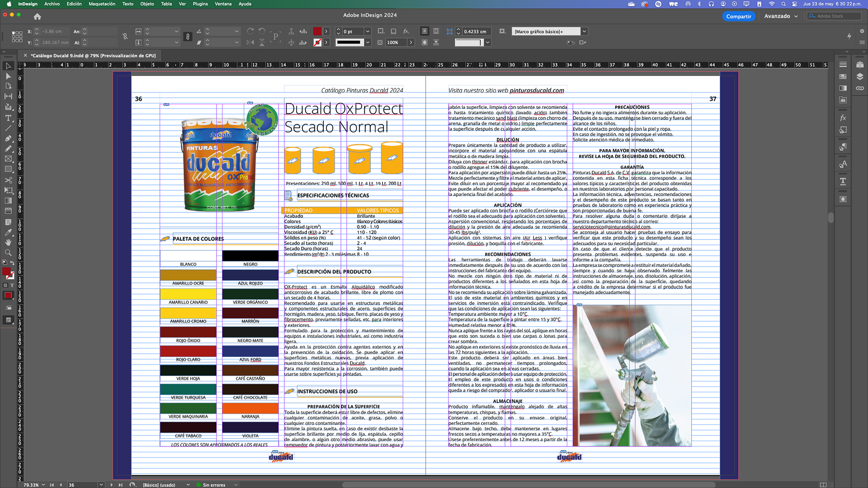
Task: Toggle formatting affects text
Action: coord(12,286)
